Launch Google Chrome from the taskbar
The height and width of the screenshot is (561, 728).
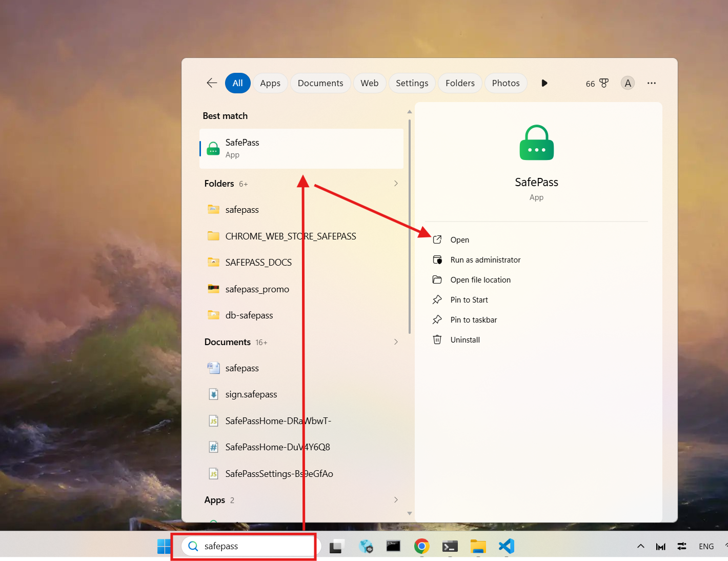(x=421, y=546)
